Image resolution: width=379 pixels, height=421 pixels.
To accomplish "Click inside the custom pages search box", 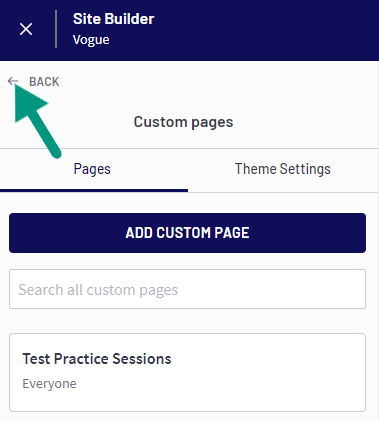I will (187, 289).
